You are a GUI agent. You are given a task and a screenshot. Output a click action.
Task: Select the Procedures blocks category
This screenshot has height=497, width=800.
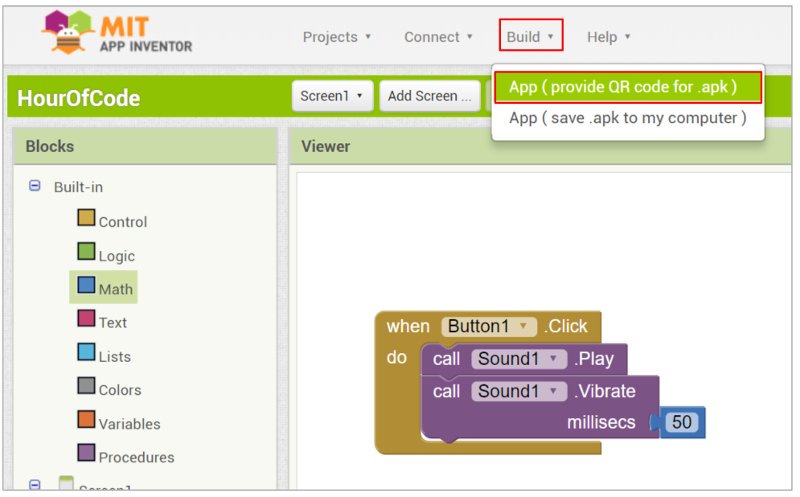coord(126,455)
